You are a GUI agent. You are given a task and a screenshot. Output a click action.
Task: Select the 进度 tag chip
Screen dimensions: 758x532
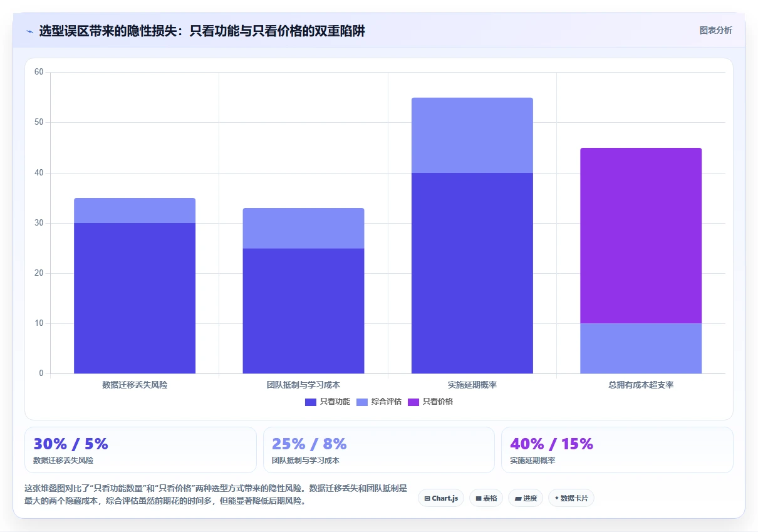(526, 498)
